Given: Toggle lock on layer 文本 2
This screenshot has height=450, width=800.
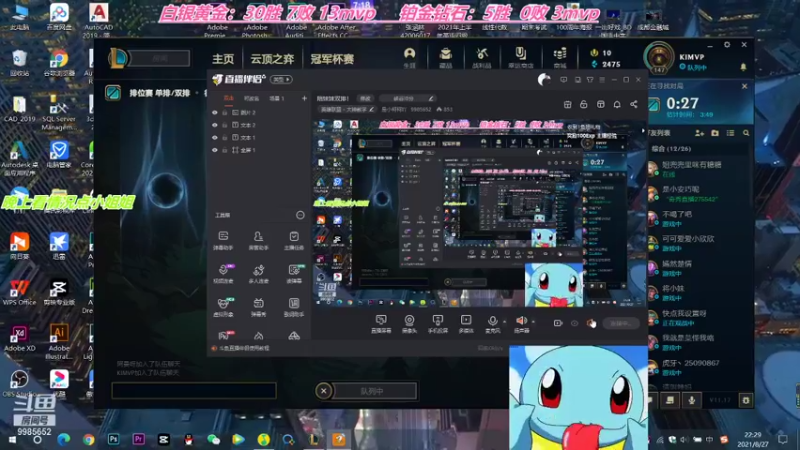Looking at the screenshot, I should click(x=224, y=125).
